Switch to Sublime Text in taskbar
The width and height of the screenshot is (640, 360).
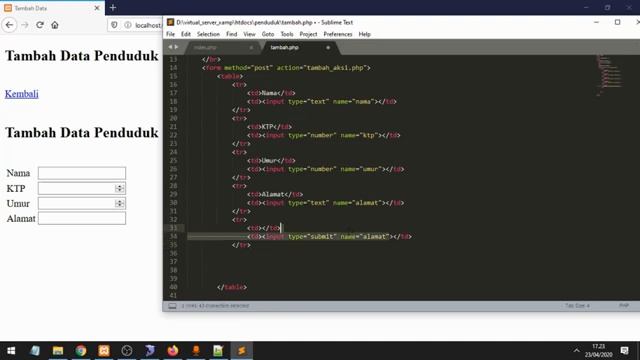point(242,351)
